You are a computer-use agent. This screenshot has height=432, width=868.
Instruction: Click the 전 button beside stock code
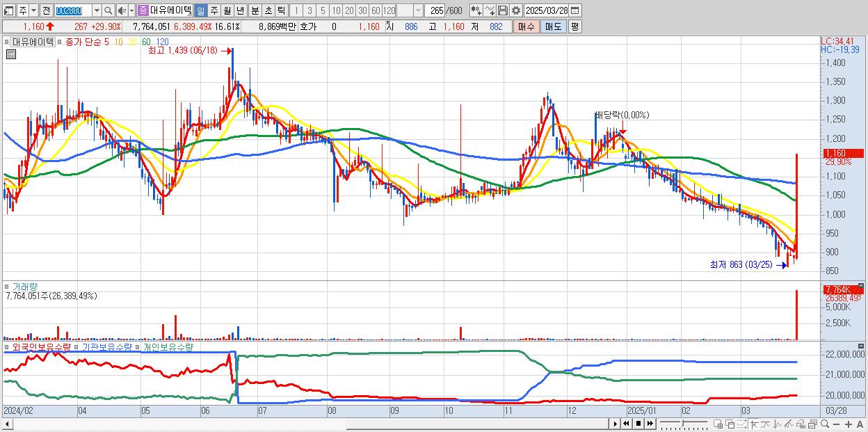[x=45, y=10]
